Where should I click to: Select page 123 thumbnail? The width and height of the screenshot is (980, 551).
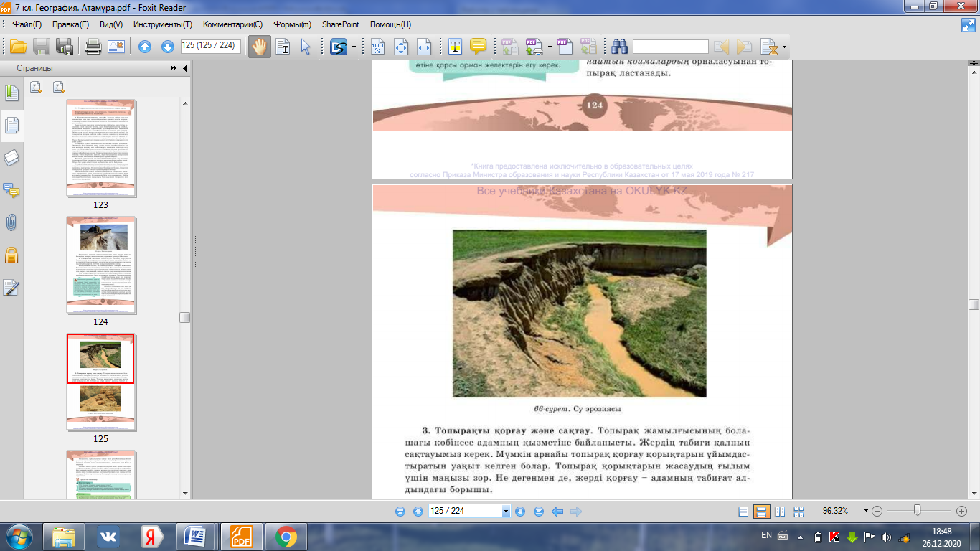click(x=100, y=149)
